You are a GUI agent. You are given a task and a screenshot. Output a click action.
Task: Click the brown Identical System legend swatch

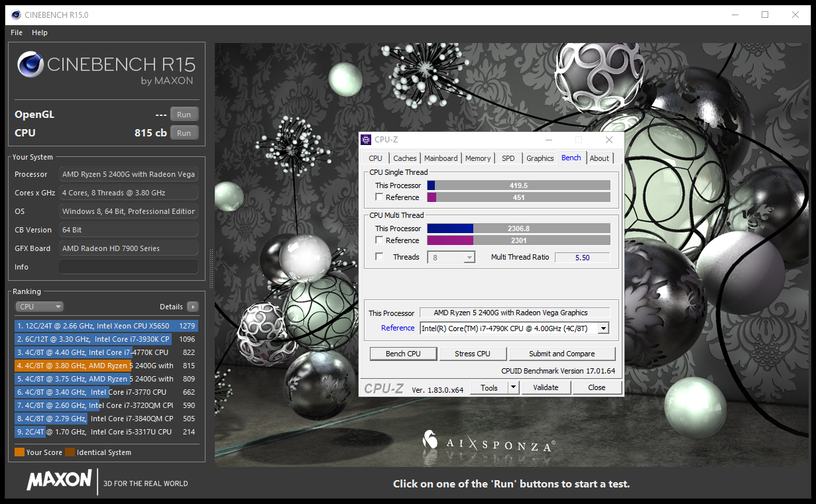70,452
